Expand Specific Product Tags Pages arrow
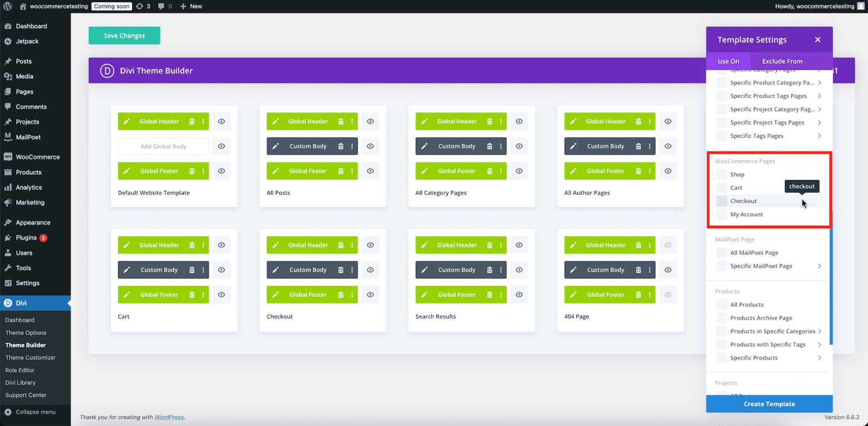 click(819, 96)
